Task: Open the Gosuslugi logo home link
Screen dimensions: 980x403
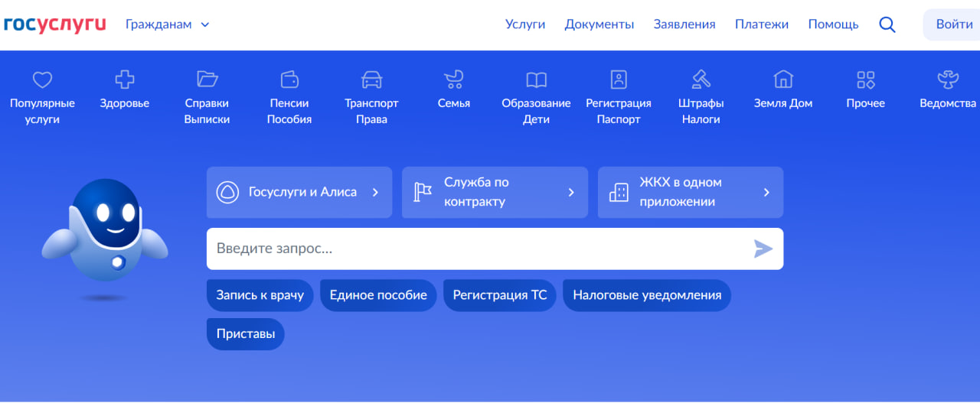Action: pos(54,24)
